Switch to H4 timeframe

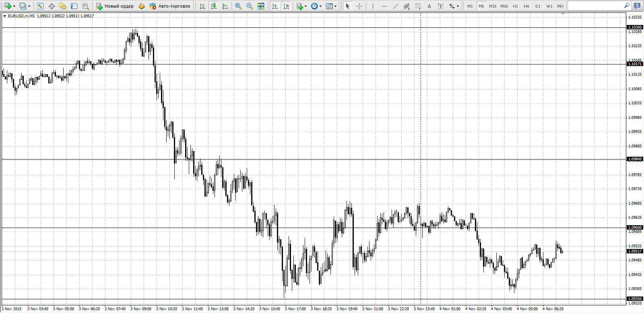pos(526,6)
